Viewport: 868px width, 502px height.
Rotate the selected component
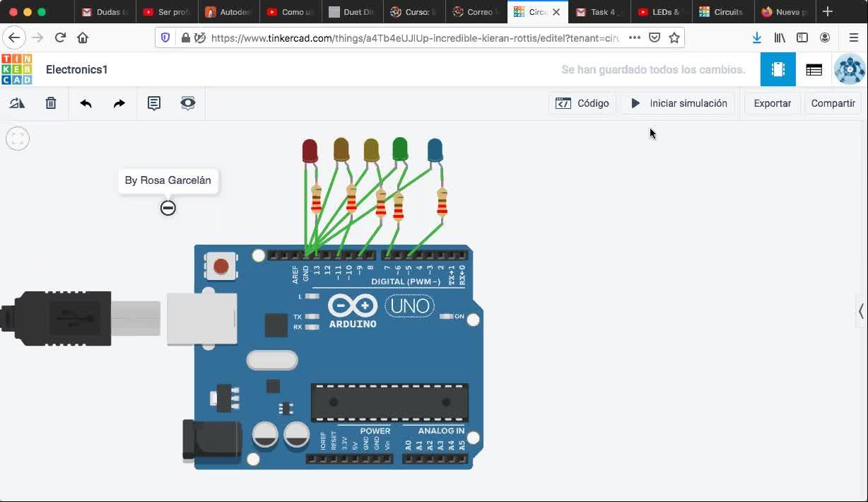tap(17, 103)
